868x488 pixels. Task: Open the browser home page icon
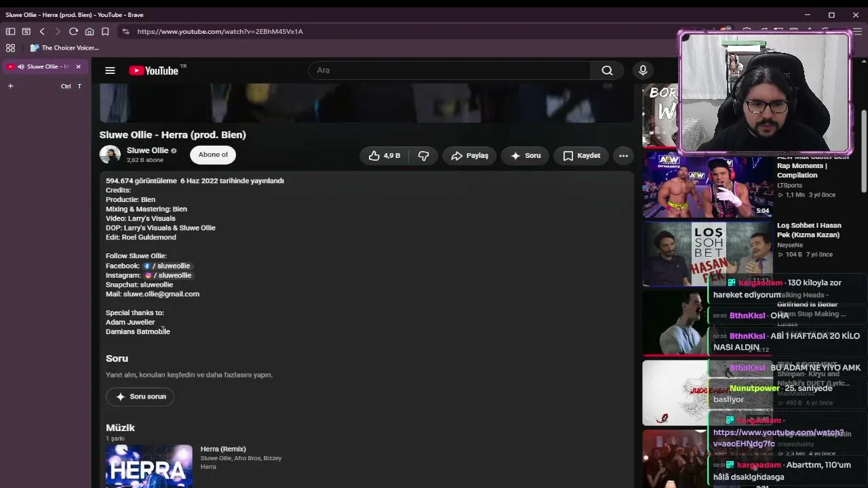(89, 31)
